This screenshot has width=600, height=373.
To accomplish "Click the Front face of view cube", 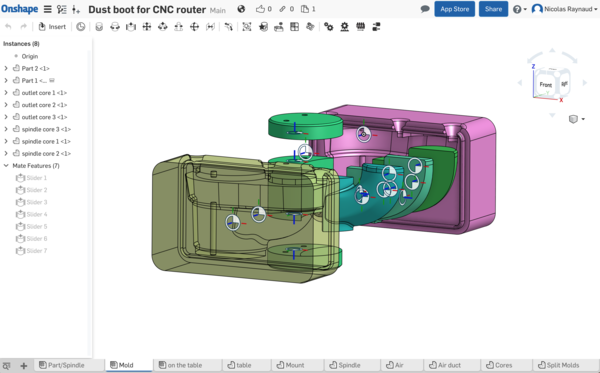I will pos(546,85).
